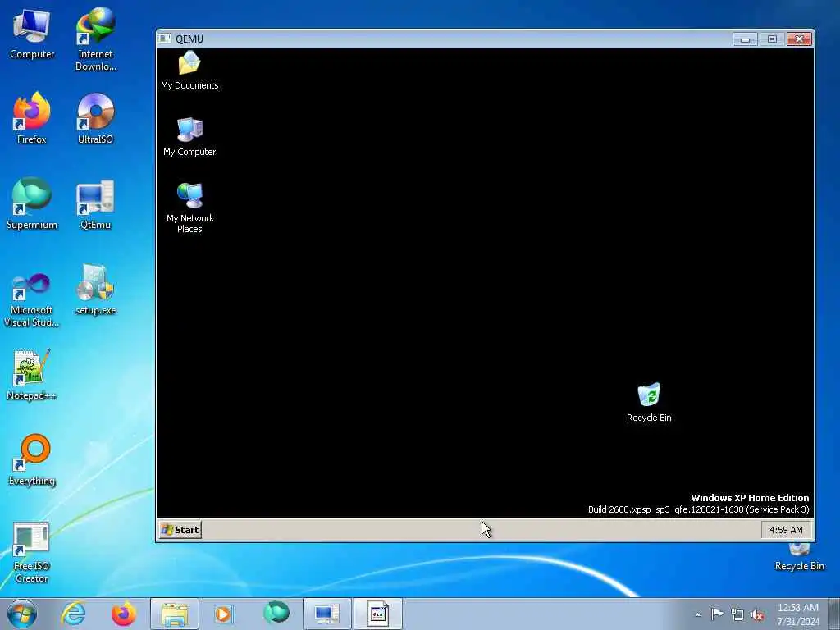
Task: Open My Documents in the QEMU window
Action: tap(189, 71)
